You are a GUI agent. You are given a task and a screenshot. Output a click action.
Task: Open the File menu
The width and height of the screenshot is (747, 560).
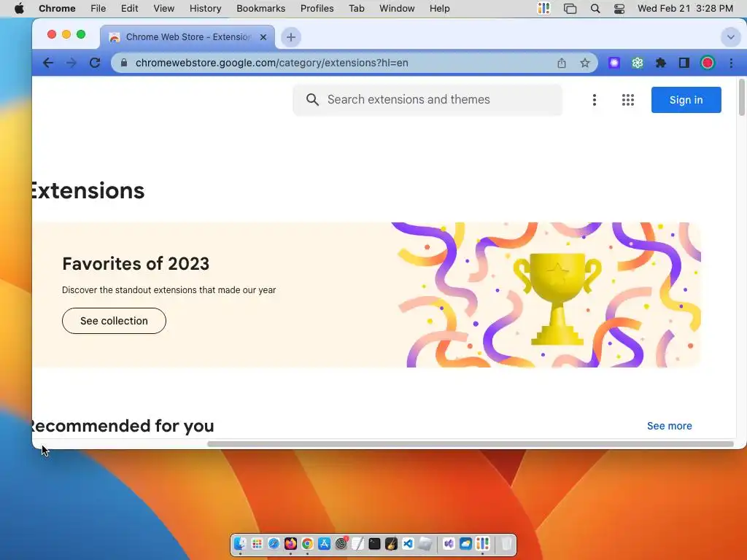[x=98, y=9]
